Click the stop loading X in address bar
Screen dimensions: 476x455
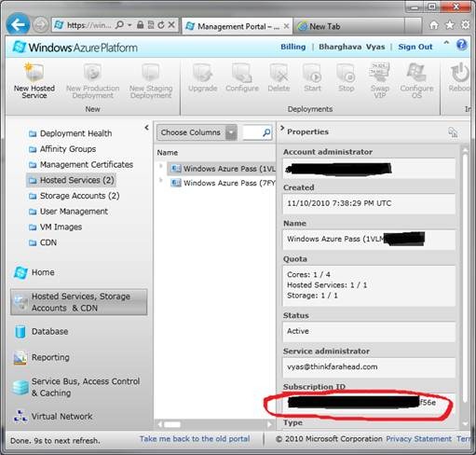171,25
